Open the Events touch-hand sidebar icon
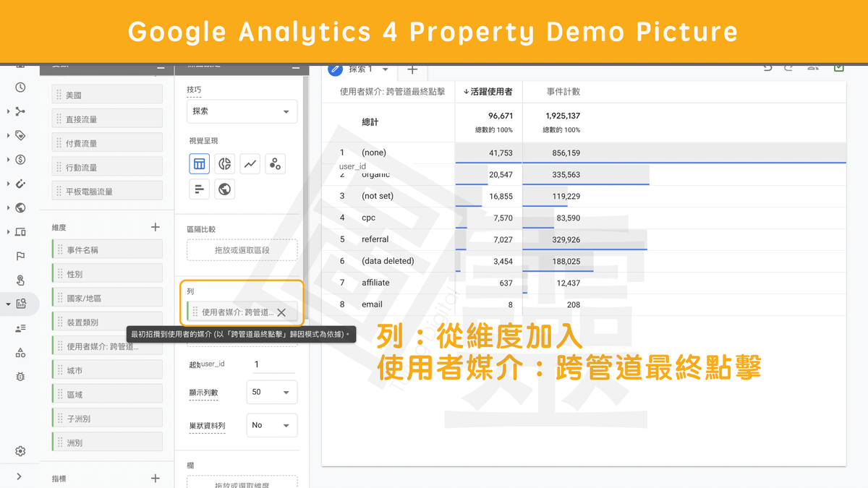 (x=20, y=280)
